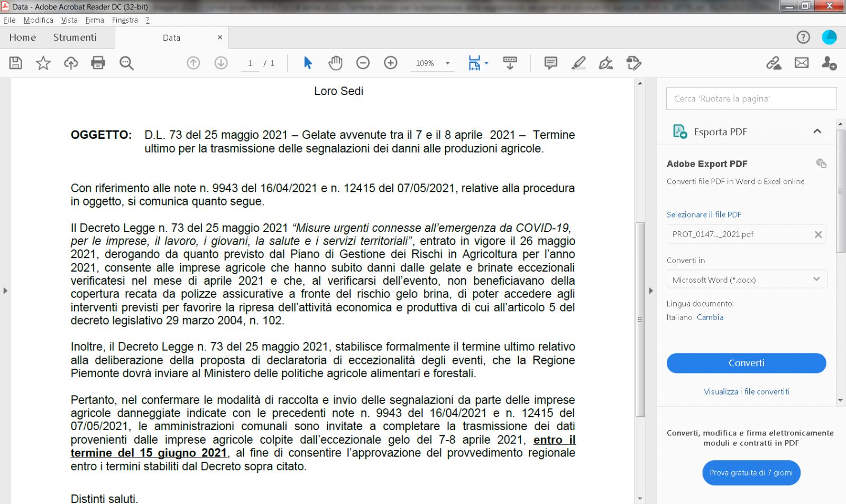The height and width of the screenshot is (504, 846).
Task: Click the blue Converti button
Action: tap(746, 363)
